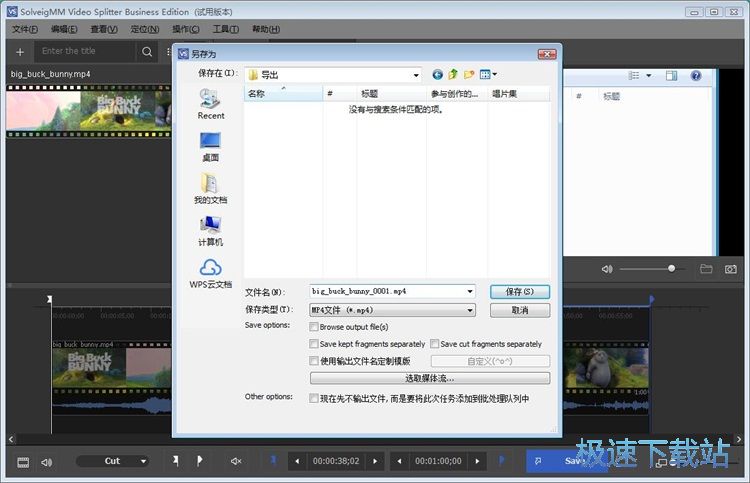Screen dimensions: 750x483
Task: Toggle the preview pane icon in the background window
Action: pyautogui.click(x=672, y=76)
